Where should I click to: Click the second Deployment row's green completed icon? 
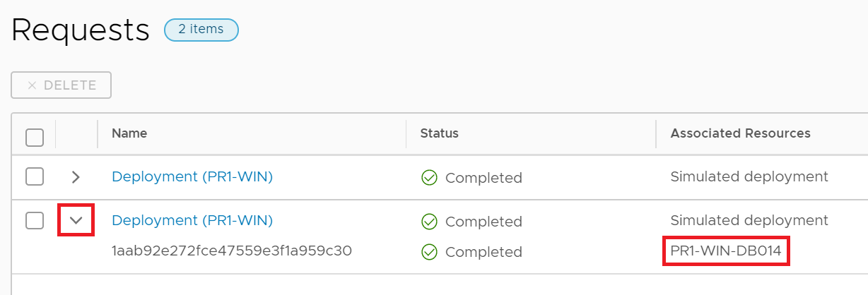tap(429, 222)
